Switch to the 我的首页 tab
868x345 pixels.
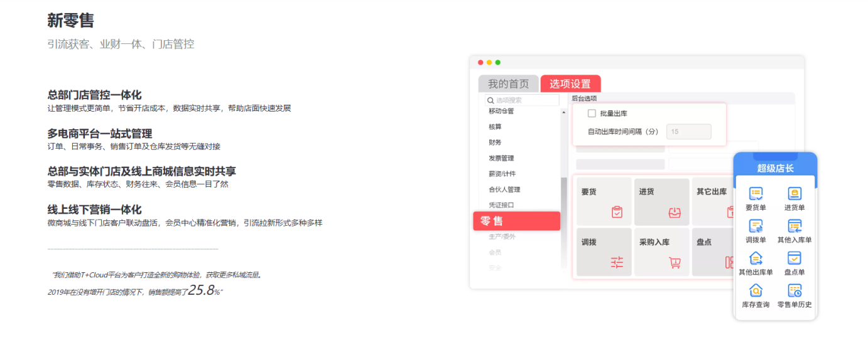click(x=509, y=84)
